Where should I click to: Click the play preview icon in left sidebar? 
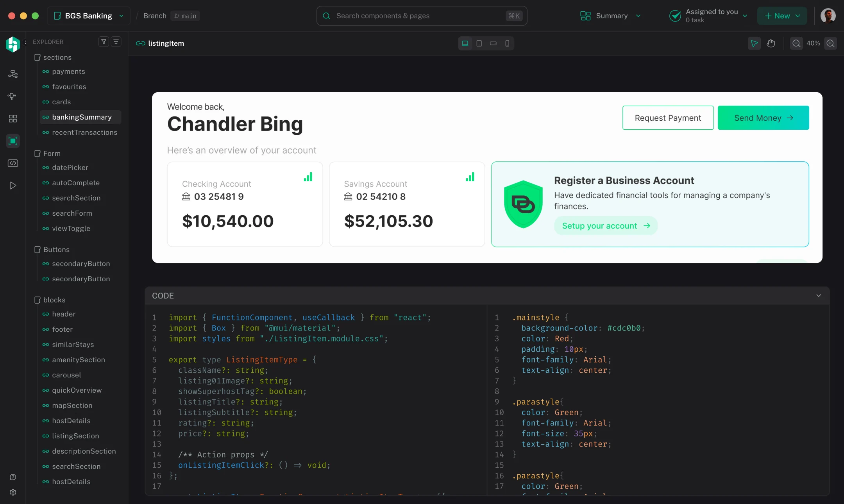tap(13, 186)
